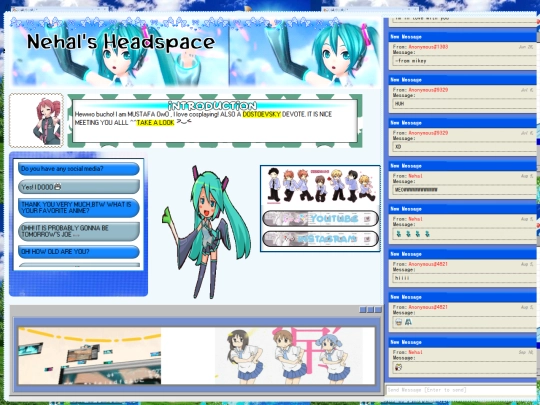Click the Nehal sender name above 'MEOWWW'
The height and width of the screenshot is (405, 540).
(x=415, y=176)
